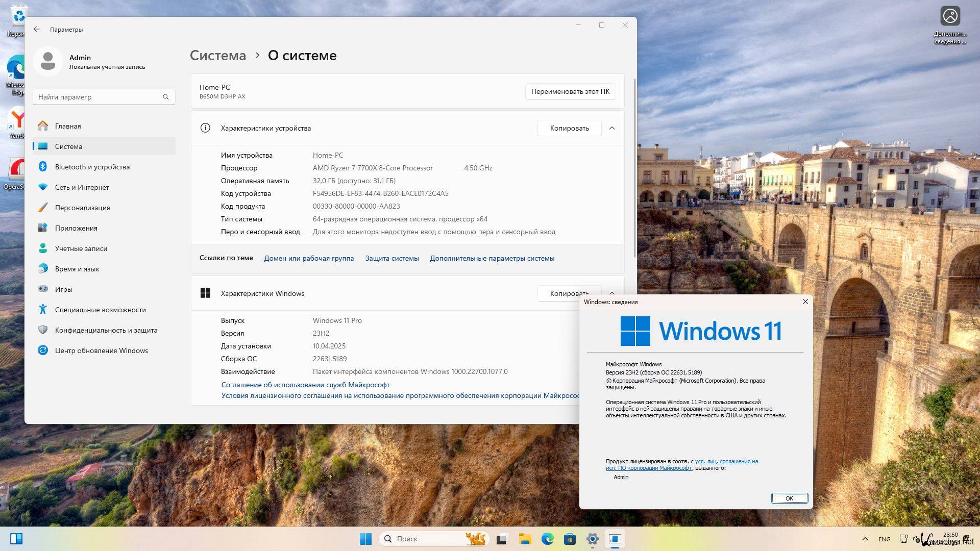This screenshot has width=980, height=551.
Task: Show hidden system tray icons chevron
Action: pyautogui.click(x=865, y=539)
